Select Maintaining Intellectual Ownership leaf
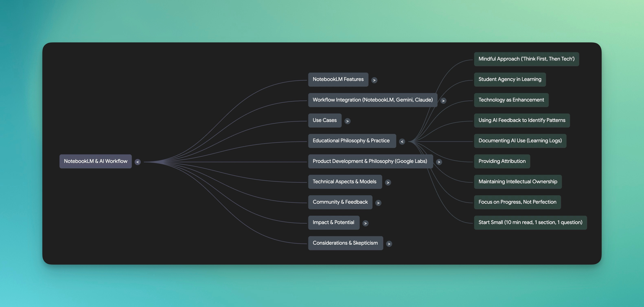 518,182
